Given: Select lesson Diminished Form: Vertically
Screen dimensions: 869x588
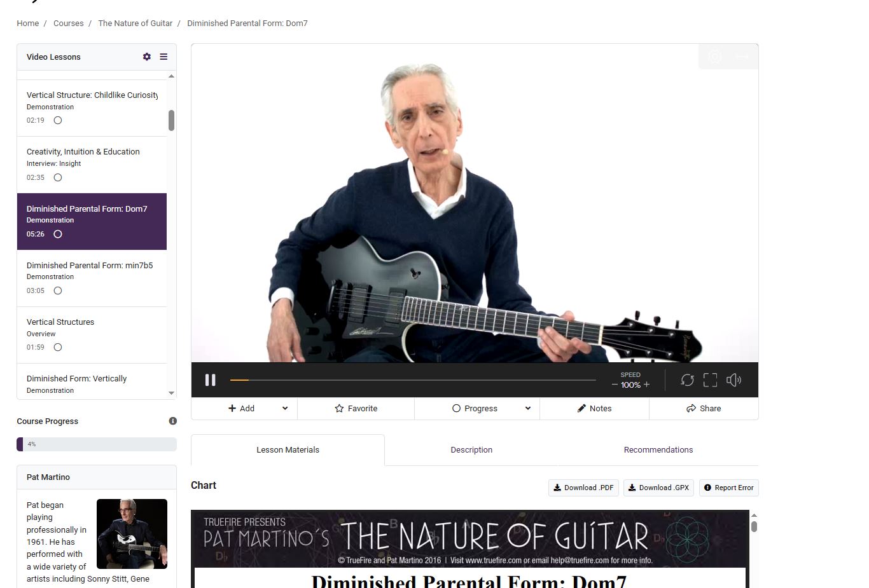Looking at the screenshot, I should tap(92, 381).
